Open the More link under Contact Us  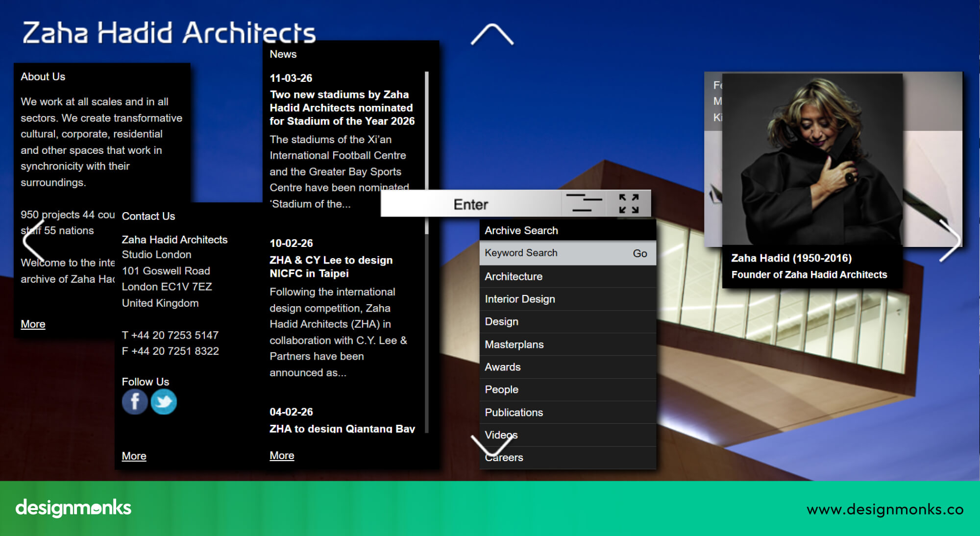click(134, 456)
